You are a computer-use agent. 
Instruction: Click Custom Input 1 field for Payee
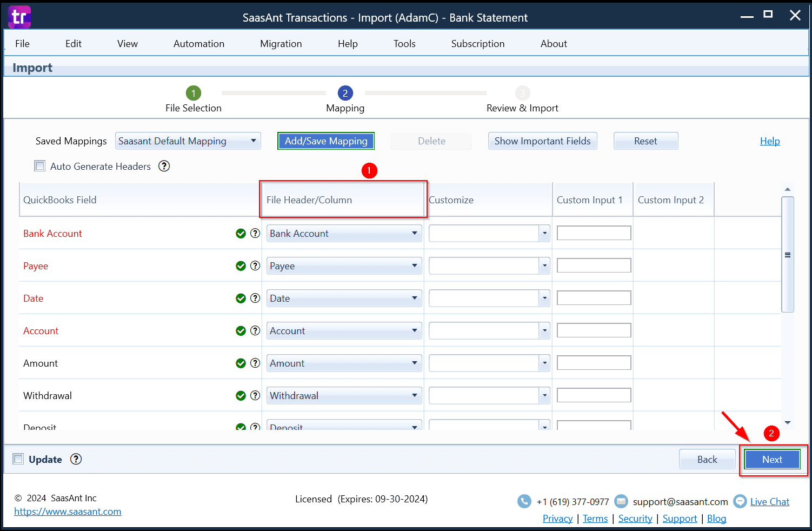pyautogui.click(x=594, y=265)
